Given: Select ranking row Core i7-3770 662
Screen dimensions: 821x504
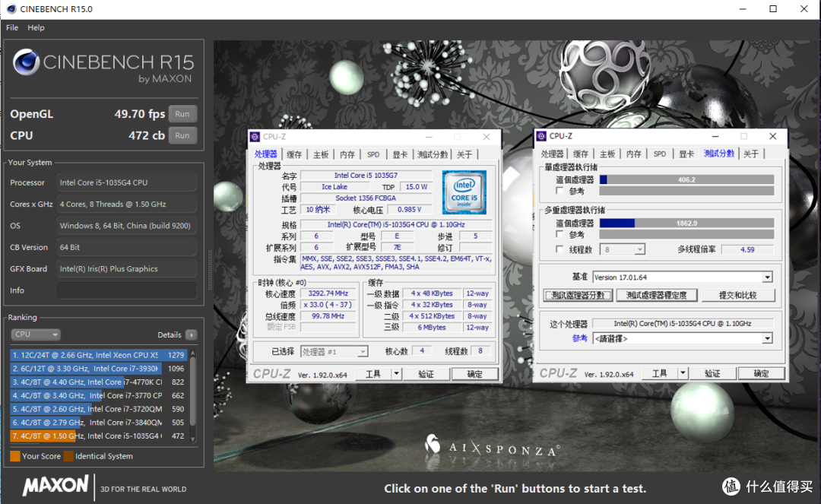Looking at the screenshot, I should 98,395.
